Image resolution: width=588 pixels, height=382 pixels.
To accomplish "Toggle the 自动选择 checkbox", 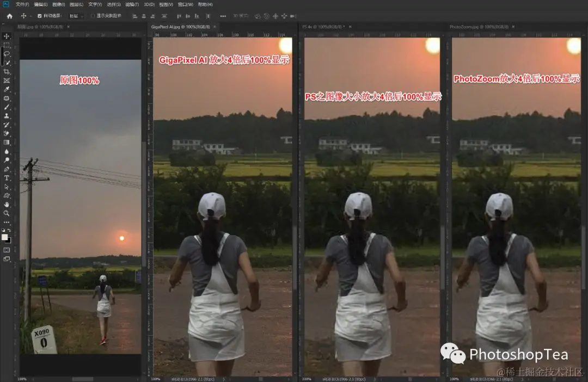I will (39, 16).
